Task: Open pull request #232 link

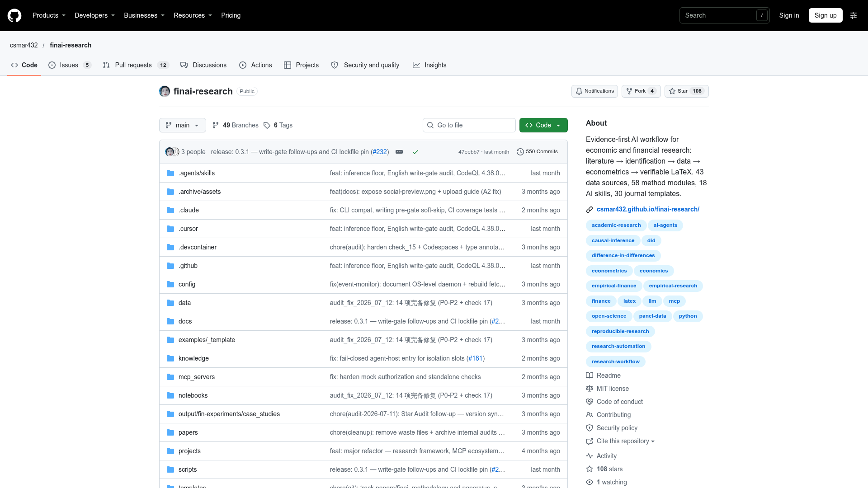Action: coord(380,152)
